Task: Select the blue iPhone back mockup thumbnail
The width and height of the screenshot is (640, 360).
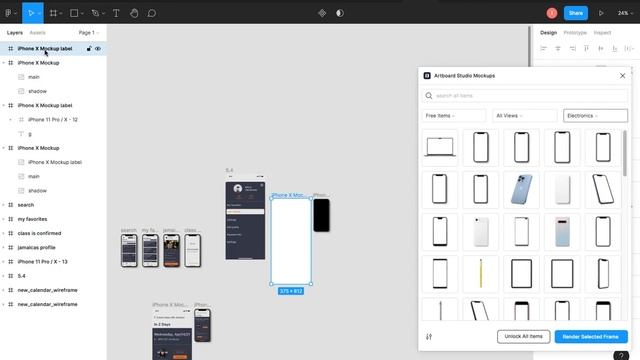Action: tap(521, 189)
